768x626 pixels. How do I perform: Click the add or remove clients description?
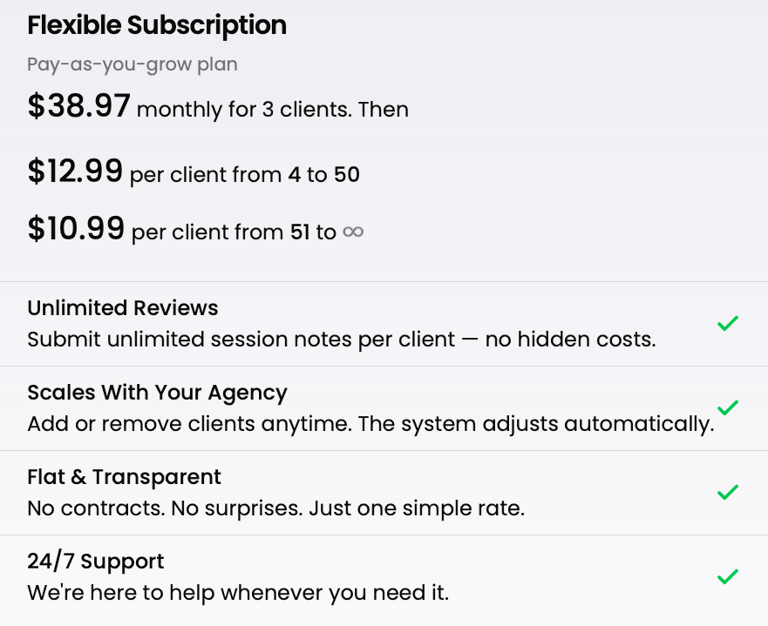(x=371, y=424)
